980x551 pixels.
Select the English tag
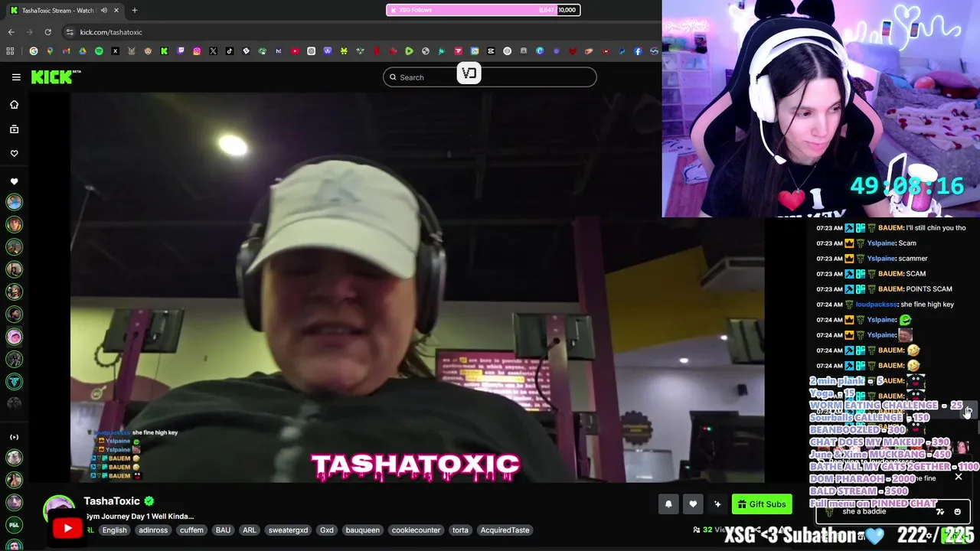[x=114, y=530]
